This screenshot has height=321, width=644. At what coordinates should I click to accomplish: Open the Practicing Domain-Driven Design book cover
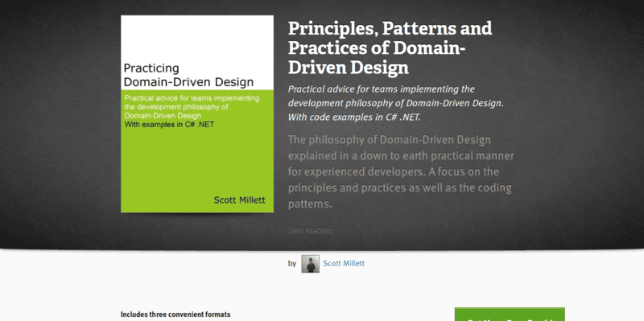tap(197, 113)
